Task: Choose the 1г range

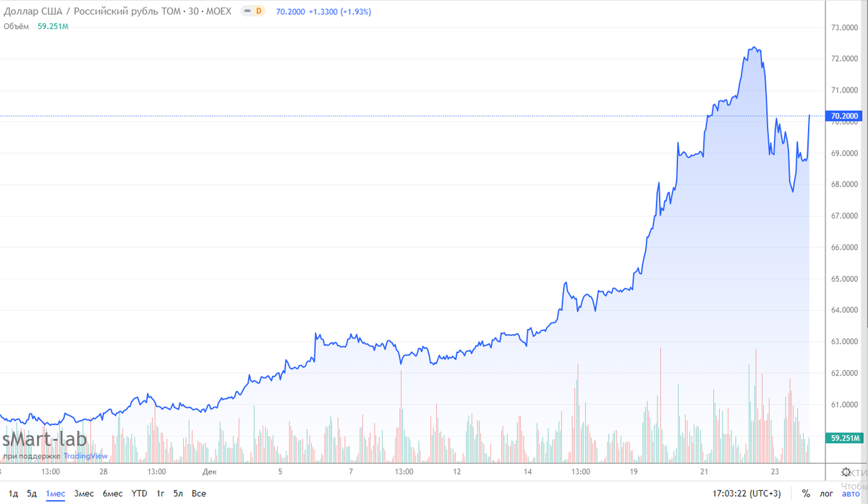Action: coord(161,494)
